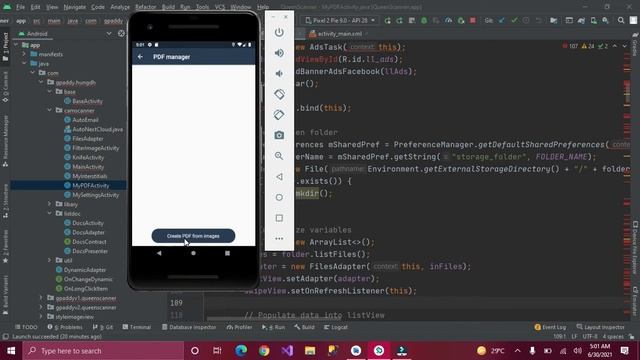Tap the phone navigation bar home button

pos(193,253)
